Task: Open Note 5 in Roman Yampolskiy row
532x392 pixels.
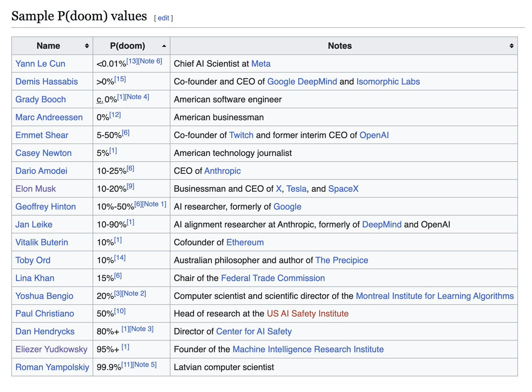Action: (x=144, y=365)
